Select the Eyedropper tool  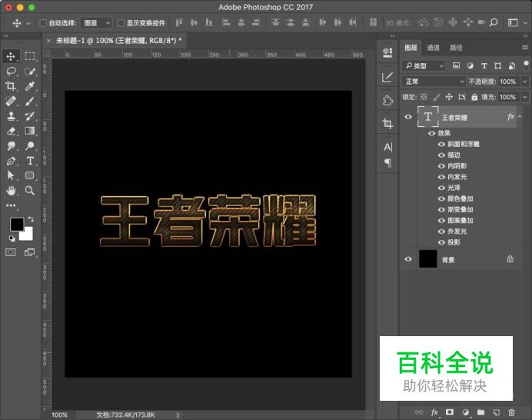pyautogui.click(x=30, y=86)
